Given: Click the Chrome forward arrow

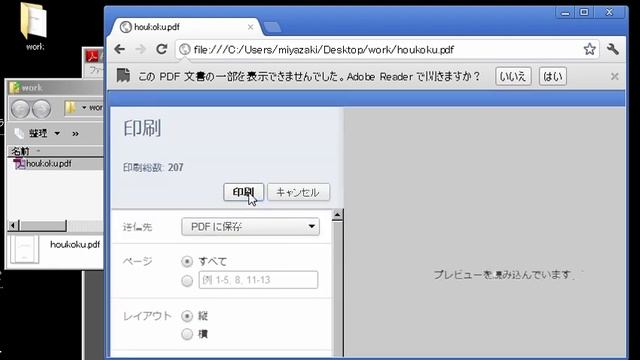Looking at the screenshot, I should (x=140, y=49).
